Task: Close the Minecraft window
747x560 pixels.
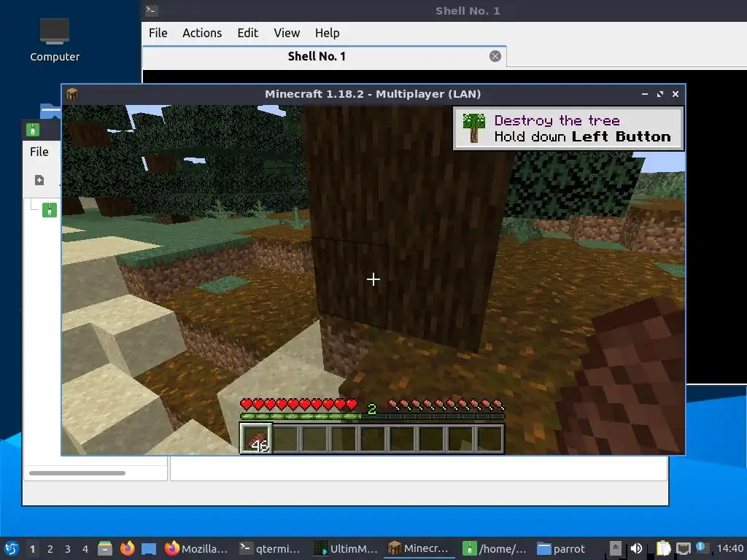Action: point(675,94)
